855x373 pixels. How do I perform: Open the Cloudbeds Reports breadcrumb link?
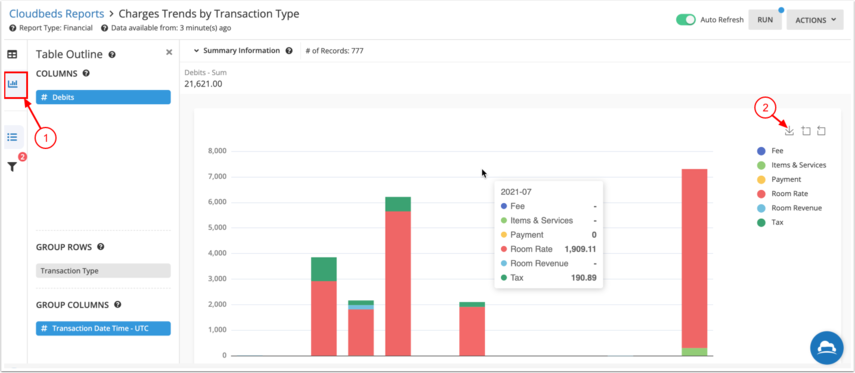pyautogui.click(x=56, y=14)
